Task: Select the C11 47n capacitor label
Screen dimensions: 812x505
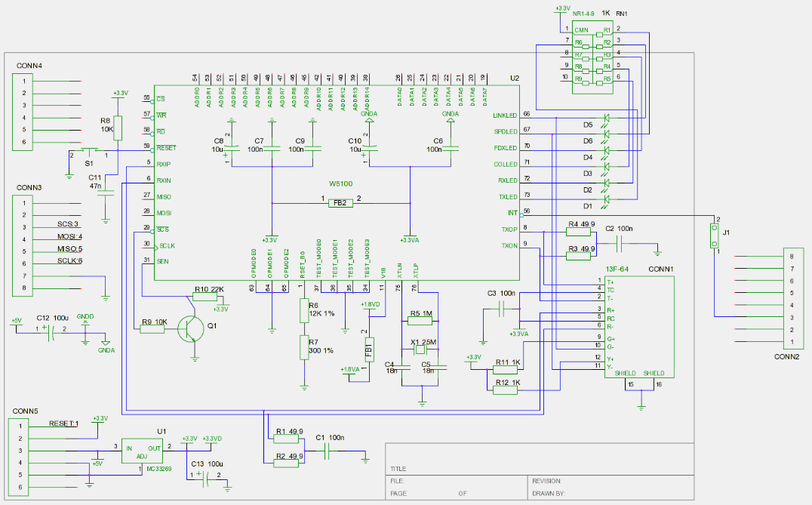Action: (95, 181)
